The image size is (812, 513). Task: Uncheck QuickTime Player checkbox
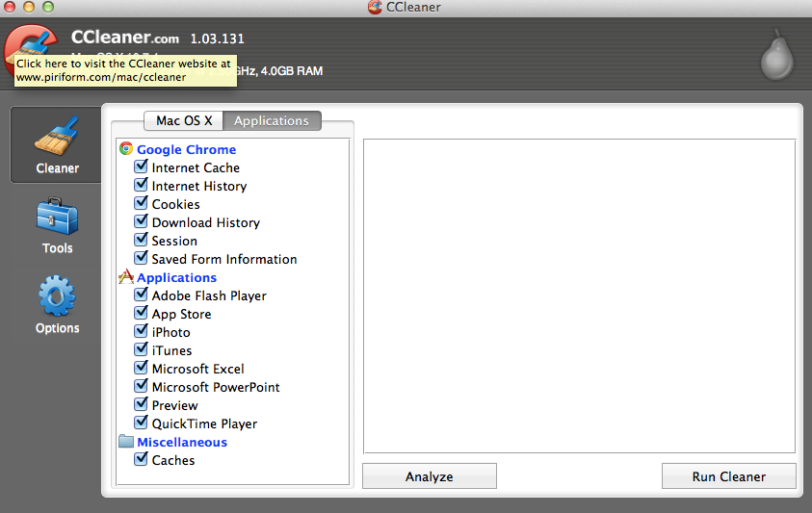[141, 423]
